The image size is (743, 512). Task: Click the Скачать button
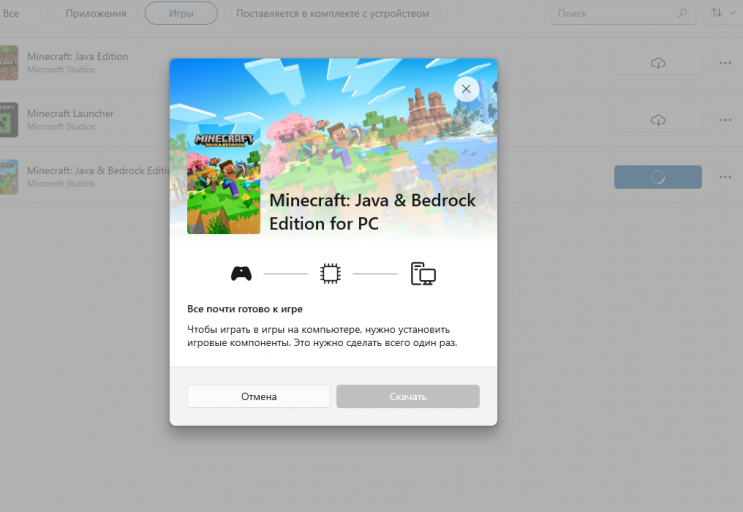(408, 396)
